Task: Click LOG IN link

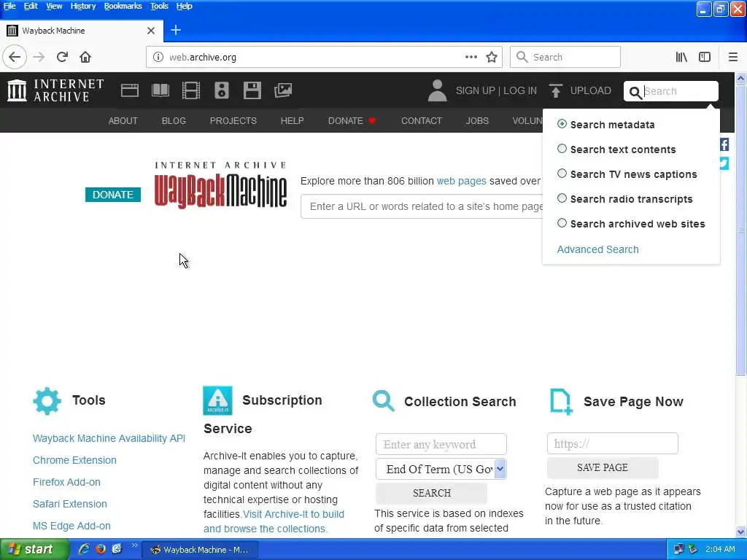Action: point(519,90)
